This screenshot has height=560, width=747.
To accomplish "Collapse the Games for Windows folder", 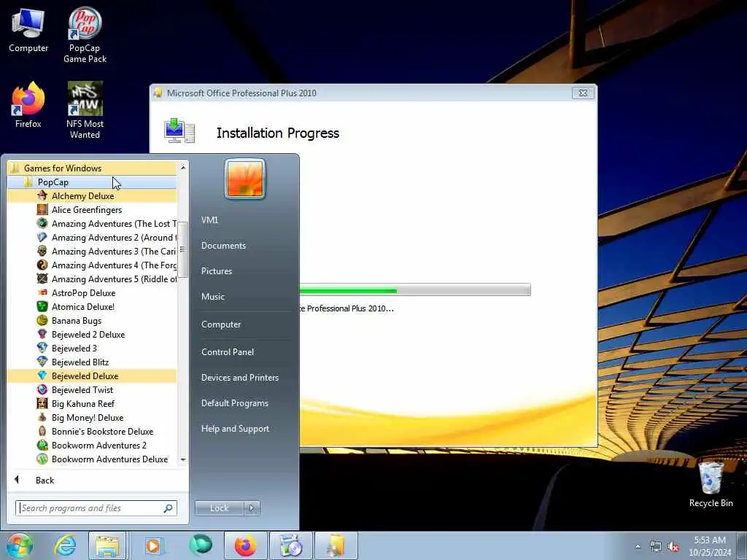I will pyautogui.click(x=91, y=168).
